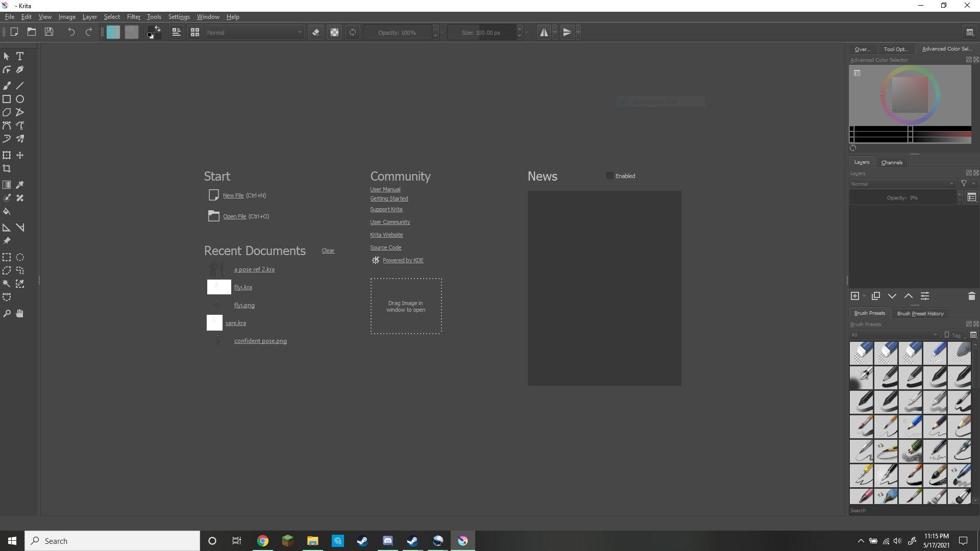The image size is (980, 551).
Task: Toggle the News Enabled checkbox
Action: 609,176
